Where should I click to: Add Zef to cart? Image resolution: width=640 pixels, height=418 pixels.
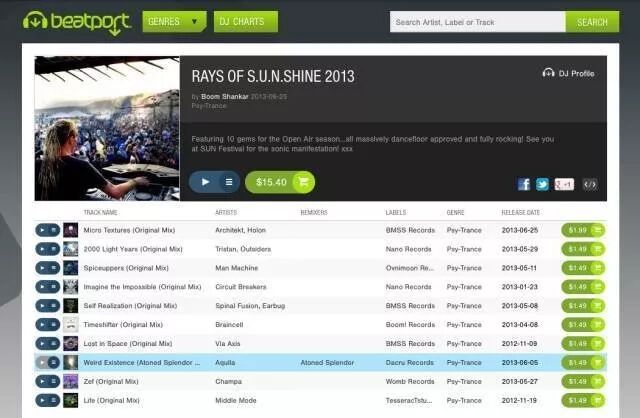pos(583,381)
